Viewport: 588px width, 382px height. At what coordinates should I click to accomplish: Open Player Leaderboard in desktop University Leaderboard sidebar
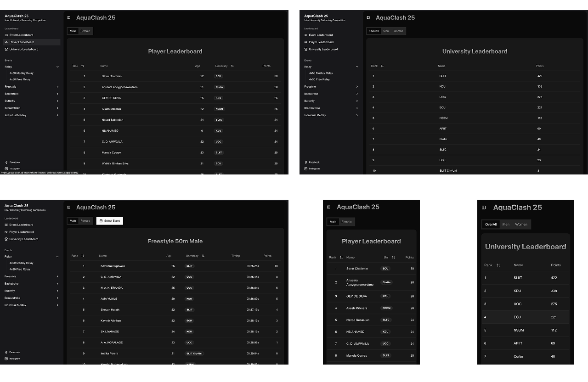pyautogui.click(x=331, y=42)
